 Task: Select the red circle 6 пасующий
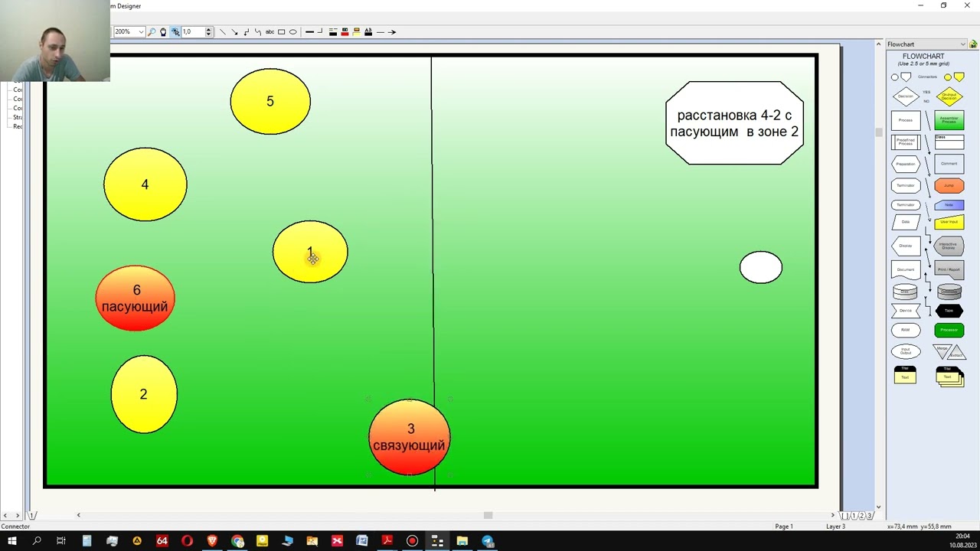pos(136,298)
